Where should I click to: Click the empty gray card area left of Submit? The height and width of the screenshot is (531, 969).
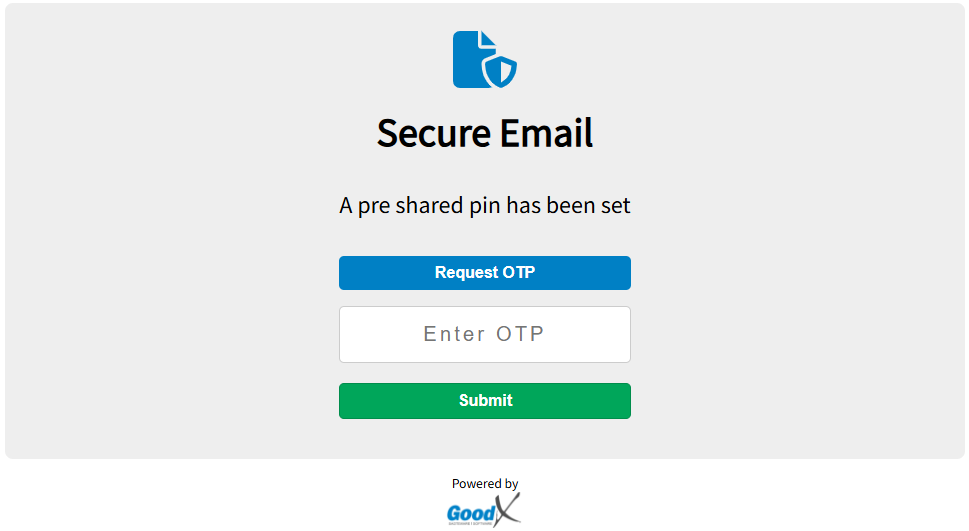click(170, 400)
